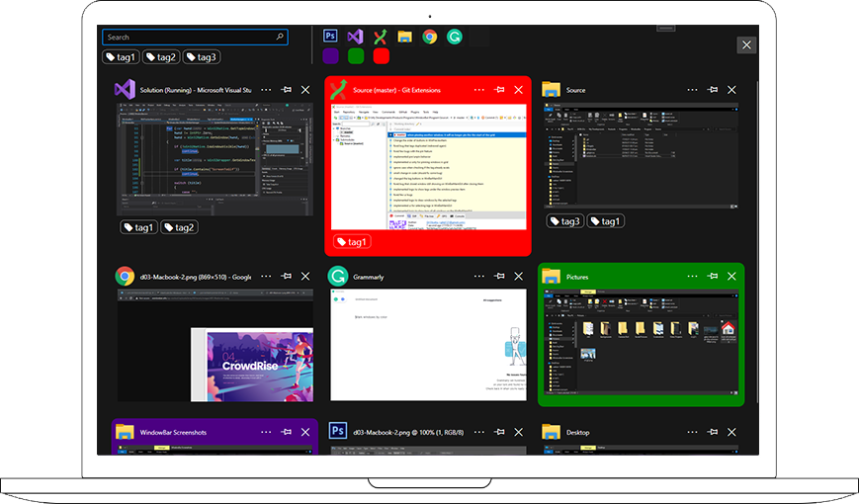Focus the Search input field

click(x=195, y=38)
